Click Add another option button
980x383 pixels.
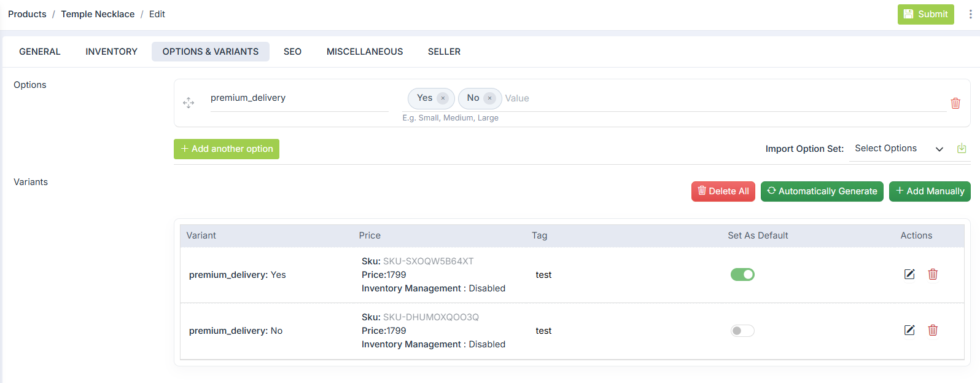point(227,149)
